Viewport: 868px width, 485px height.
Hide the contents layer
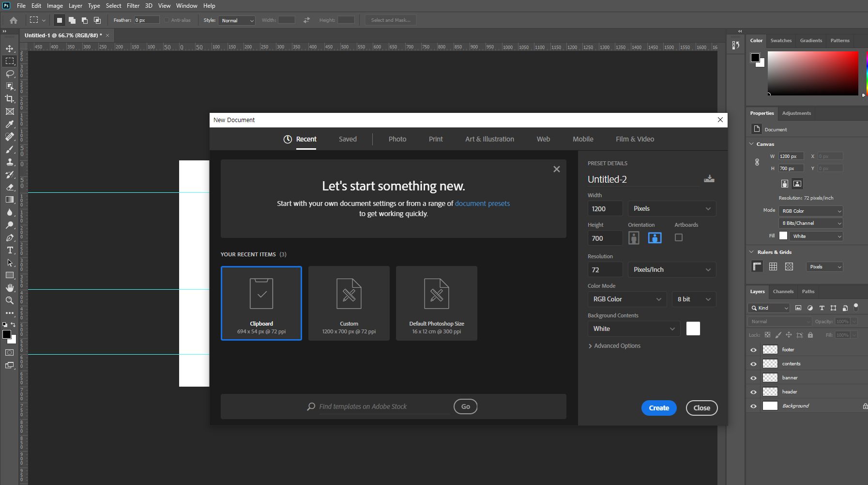[x=753, y=364]
